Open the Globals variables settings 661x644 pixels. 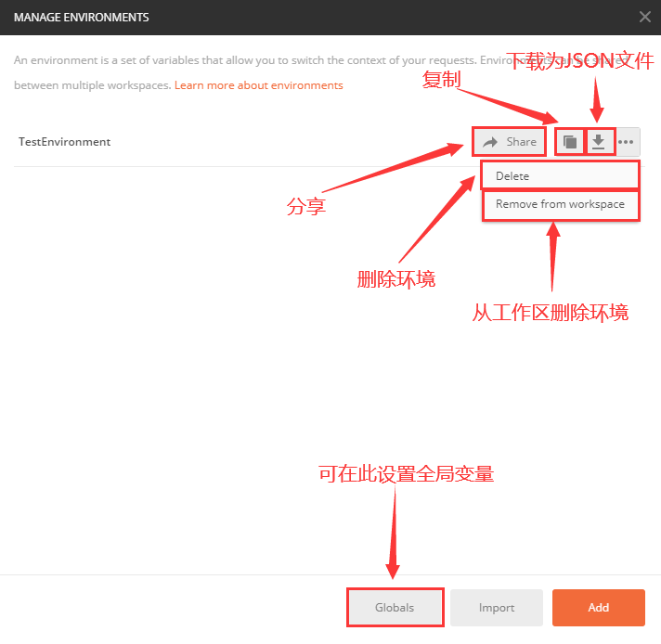point(395,607)
